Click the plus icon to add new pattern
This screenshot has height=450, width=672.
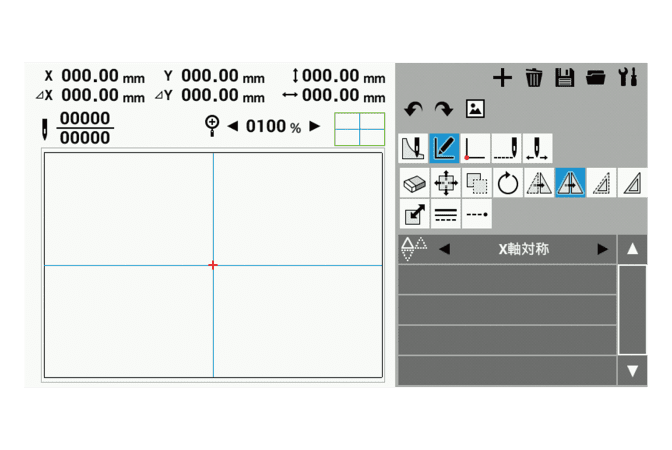click(503, 77)
